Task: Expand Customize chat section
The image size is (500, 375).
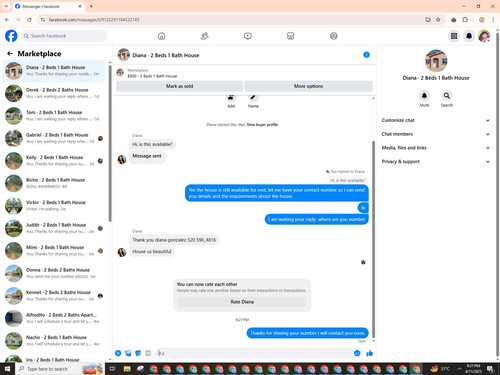Action: pyautogui.click(x=435, y=120)
